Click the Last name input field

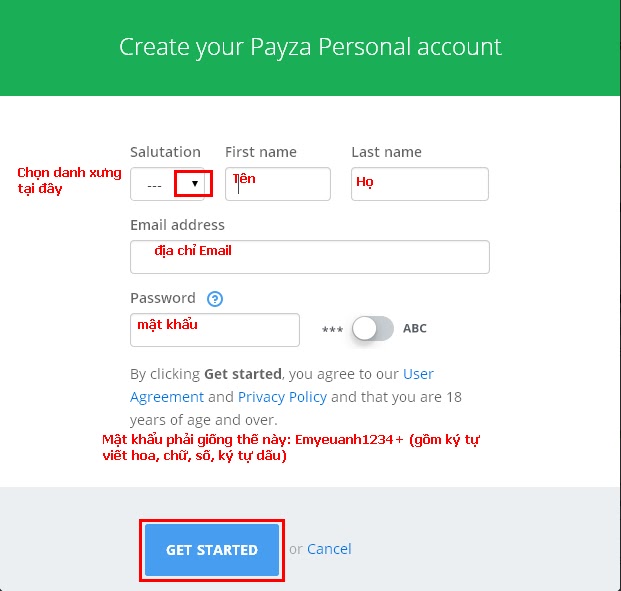click(420, 184)
